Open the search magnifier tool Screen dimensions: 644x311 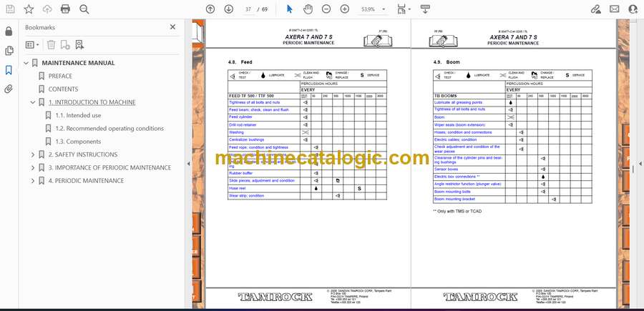(84, 9)
